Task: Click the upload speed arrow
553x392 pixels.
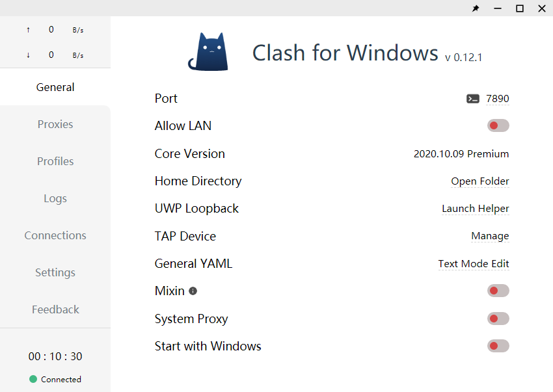Action: (27, 29)
